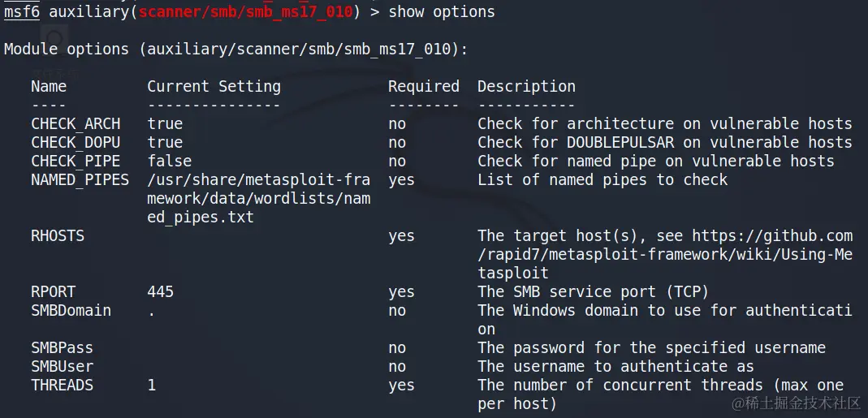This screenshot has height=418, width=868.
Task: Click the 'Required' column header
Action: (423, 86)
